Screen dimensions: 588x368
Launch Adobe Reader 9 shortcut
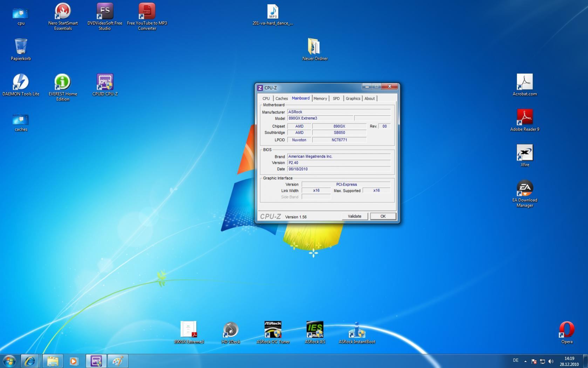tap(525, 120)
